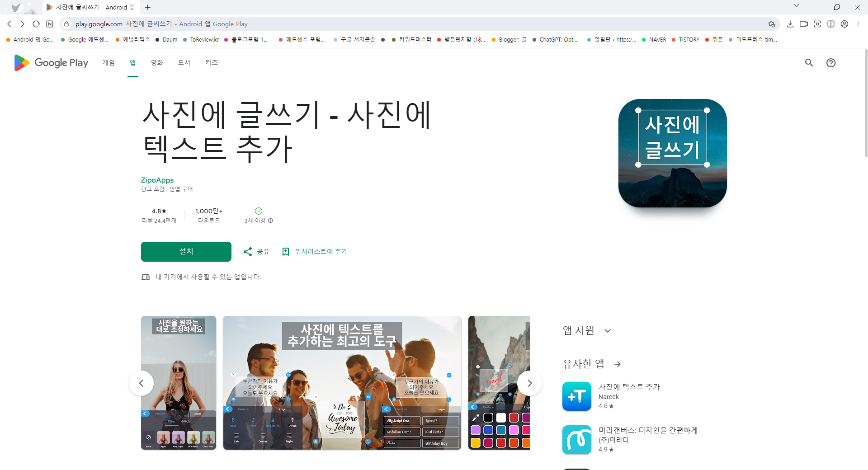Click the 설치 install button

(186, 251)
